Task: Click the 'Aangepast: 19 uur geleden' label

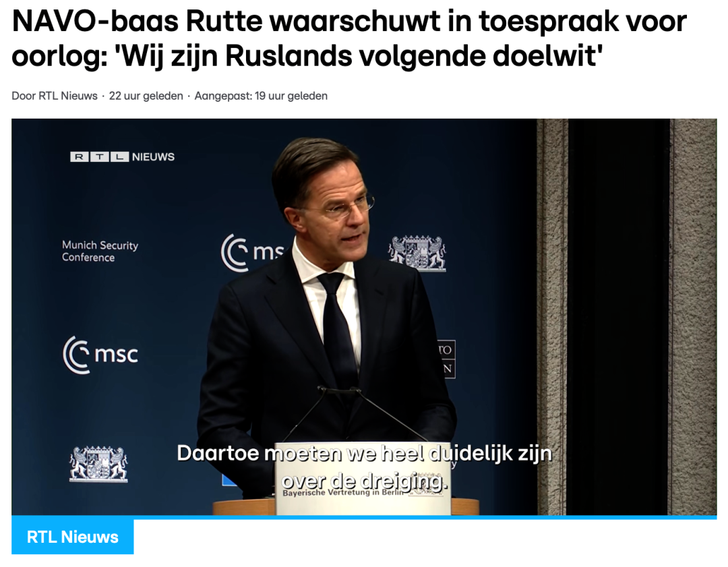Action: (261, 96)
